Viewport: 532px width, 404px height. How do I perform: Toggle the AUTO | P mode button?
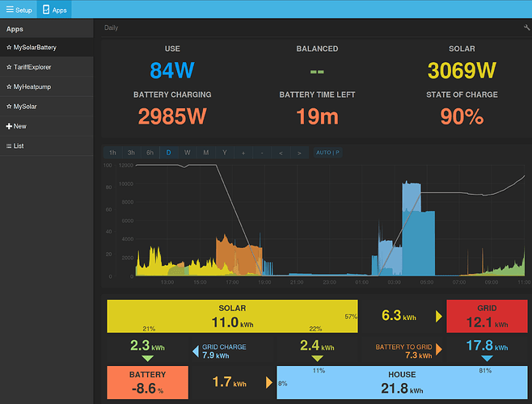[327, 153]
